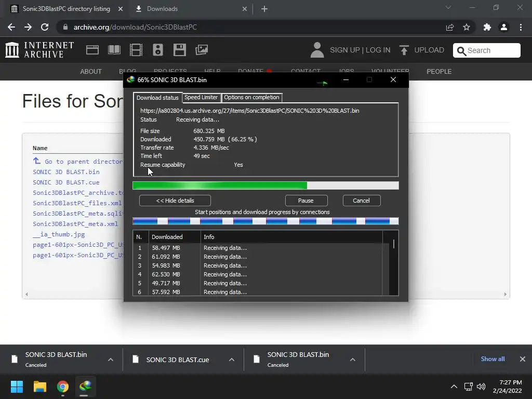Click Show all downloads
Screen dimensions: 532x399
pyautogui.click(x=493, y=359)
